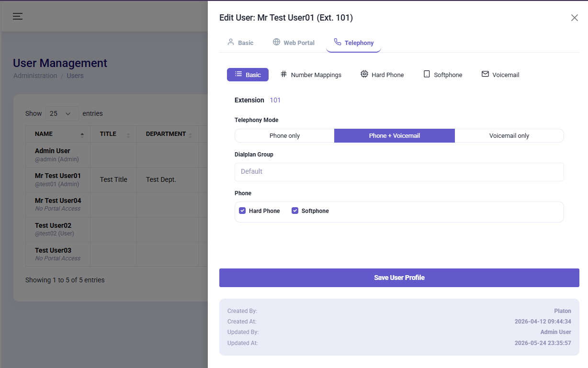Select the Admin User row name
The height and width of the screenshot is (368, 588).
(53, 151)
